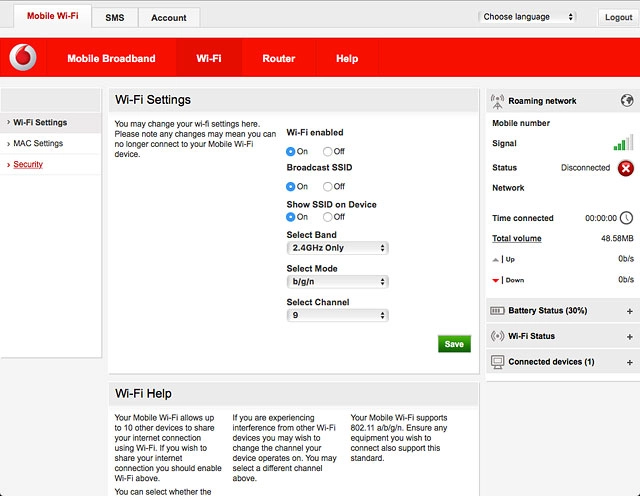Select On for Show SSID on Device

point(291,217)
